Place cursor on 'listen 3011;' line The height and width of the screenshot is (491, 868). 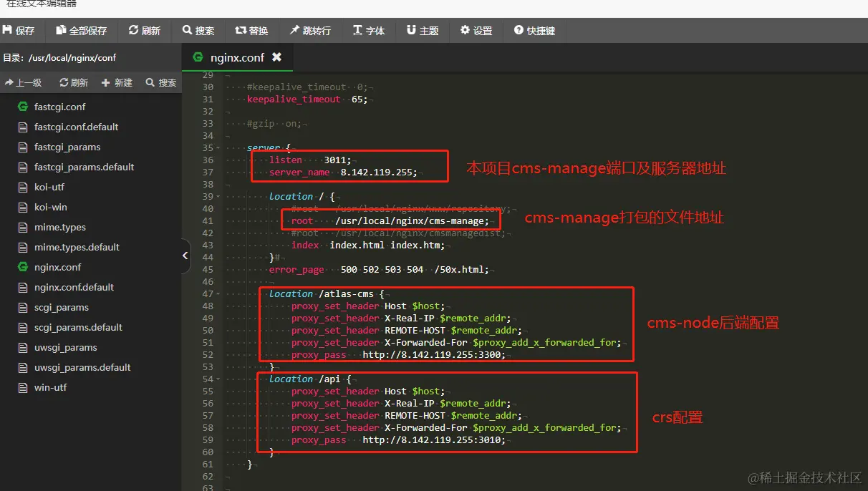click(x=310, y=160)
